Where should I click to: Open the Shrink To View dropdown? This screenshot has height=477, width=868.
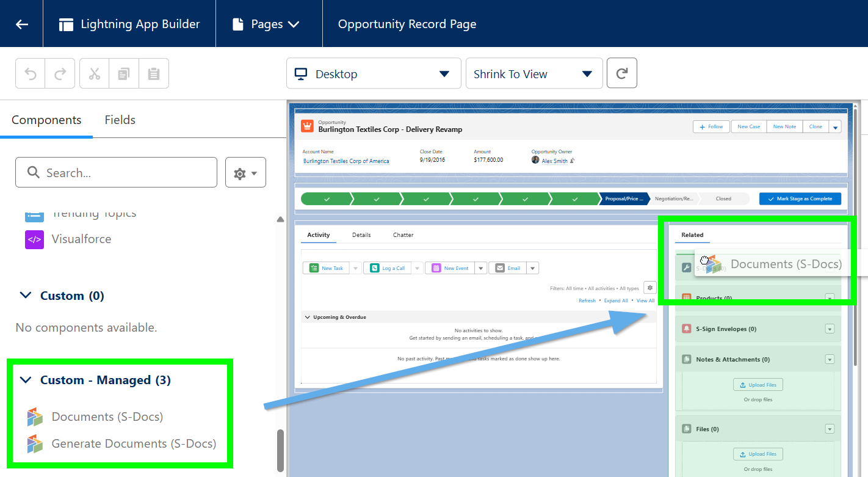(533, 74)
